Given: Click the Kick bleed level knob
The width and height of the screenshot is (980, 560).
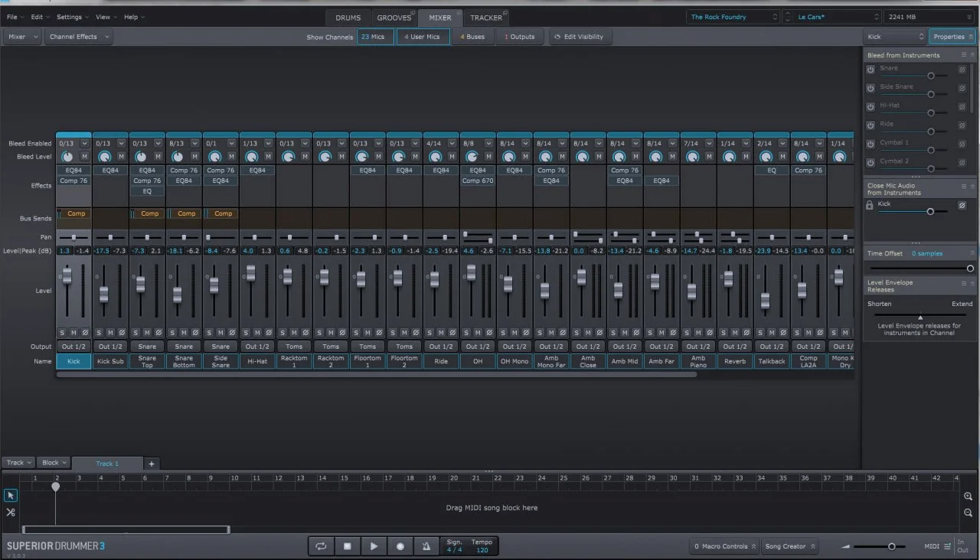Looking at the screenshot, I should tap(67, 156).
